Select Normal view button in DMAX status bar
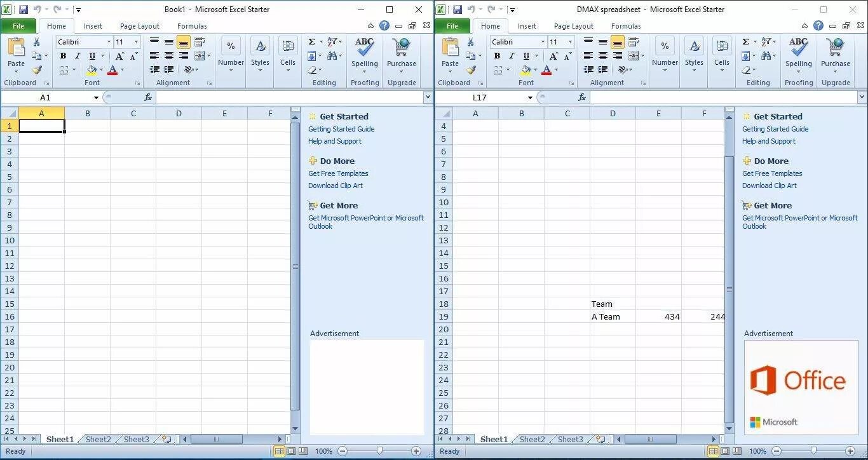 click(713, 451)
